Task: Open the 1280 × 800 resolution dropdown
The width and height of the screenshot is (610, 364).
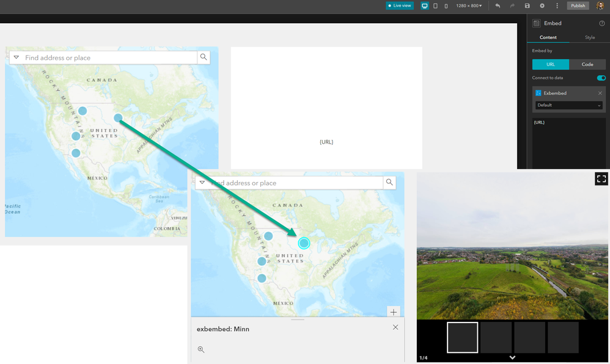Action: (469, 6)
